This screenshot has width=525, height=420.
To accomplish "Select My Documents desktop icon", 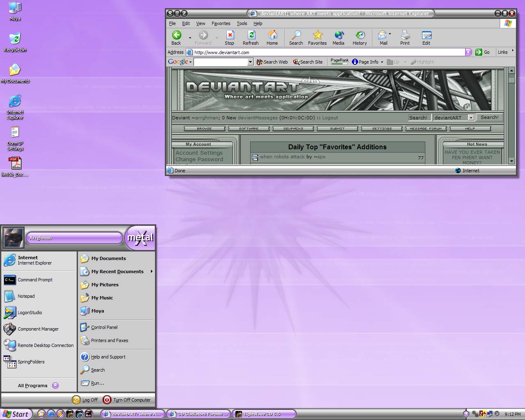I will pyautogui.click(x=15, y=73).
